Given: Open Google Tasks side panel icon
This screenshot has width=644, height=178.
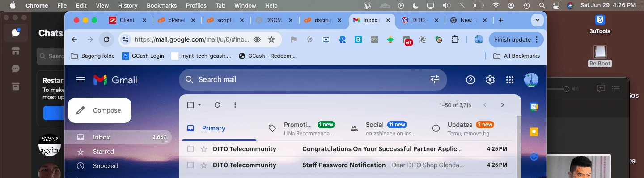Looking at the screenshot, I should coord(534,157).
